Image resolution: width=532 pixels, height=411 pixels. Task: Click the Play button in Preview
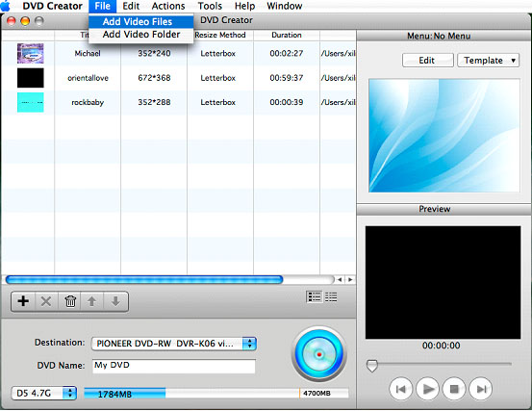pyautogui.click(x=427, y=389)
